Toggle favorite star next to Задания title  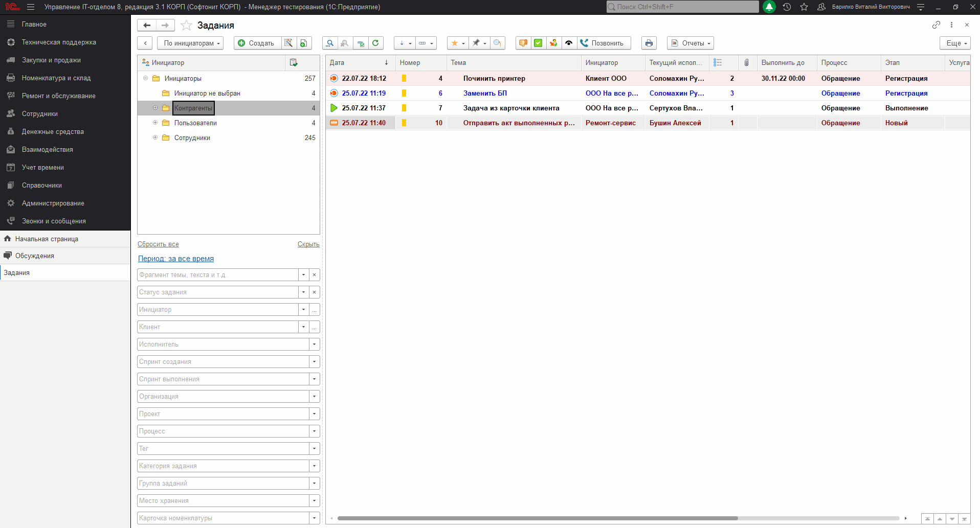(x=186, y=26)
